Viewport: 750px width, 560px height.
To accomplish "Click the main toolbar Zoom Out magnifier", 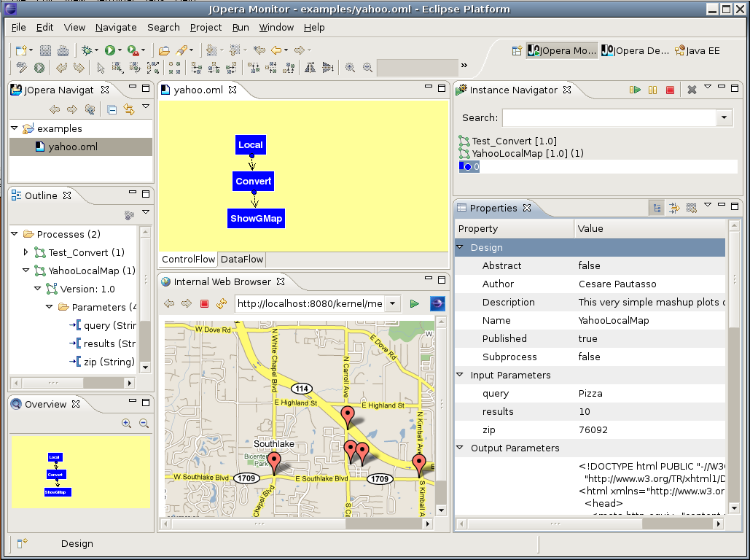I will coord(367,68).
